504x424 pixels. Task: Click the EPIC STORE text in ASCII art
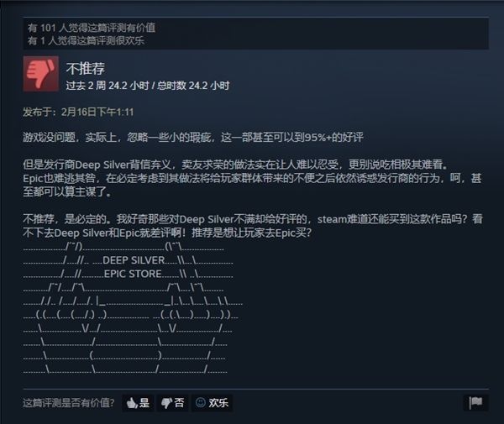tap(133, 274)
